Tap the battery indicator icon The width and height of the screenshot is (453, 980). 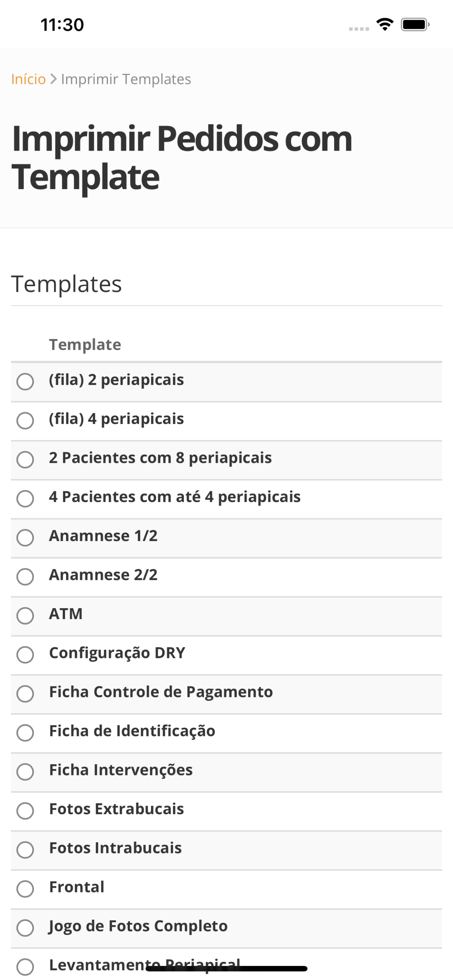tap(415, 25)
